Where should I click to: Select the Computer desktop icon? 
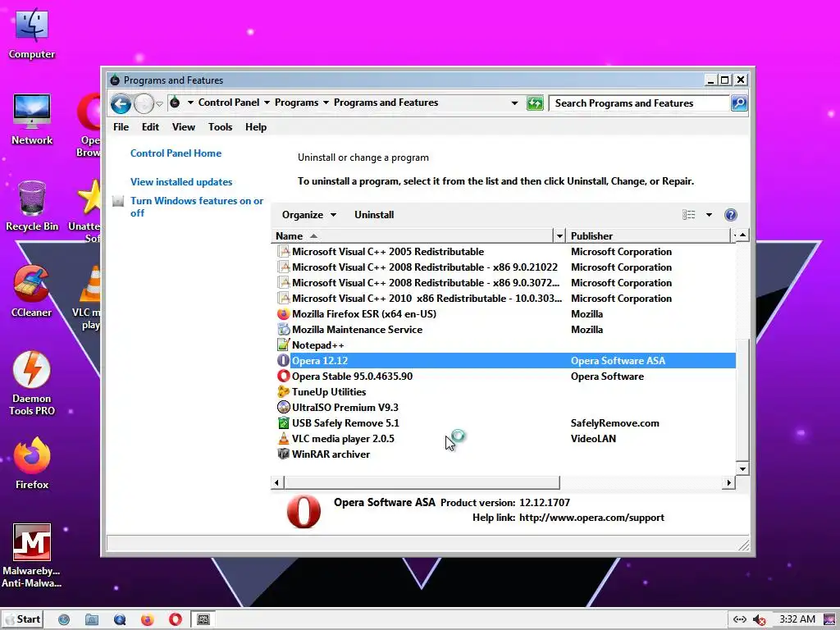pos(32,33)
